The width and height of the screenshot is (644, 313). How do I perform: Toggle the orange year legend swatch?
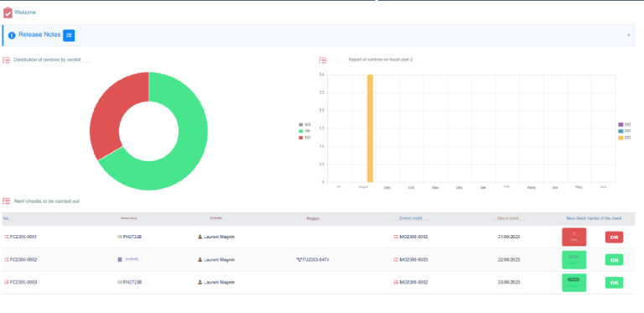click(x=621, y=138)
